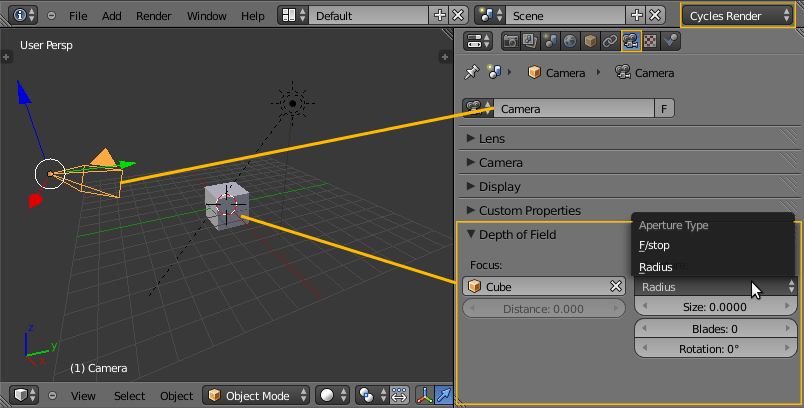This screenshot has width=804, height=408.
Task: Open the Cycles Render engine dropdown
Action: (x=738, y=16)
